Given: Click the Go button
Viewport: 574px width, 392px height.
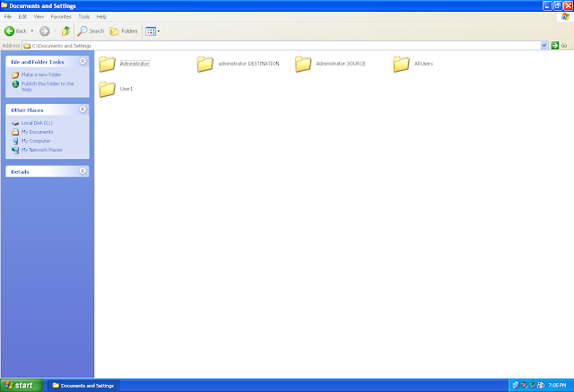Looking at the screenshot, I should pyautogui.click(x=560, y=46).
